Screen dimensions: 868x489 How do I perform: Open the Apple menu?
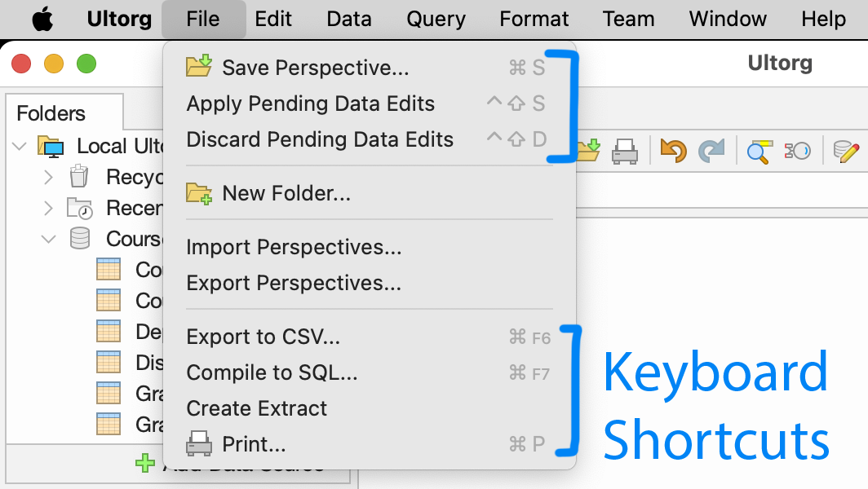[41, 19]
